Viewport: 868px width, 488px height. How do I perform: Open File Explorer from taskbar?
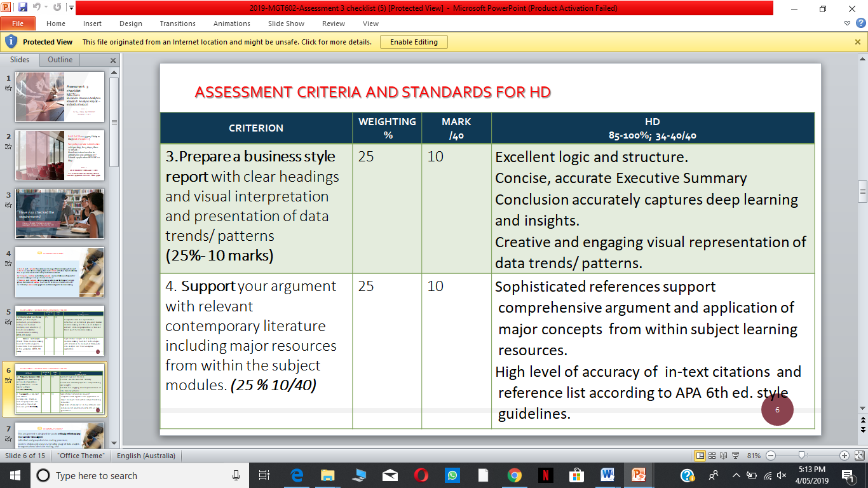click(x=328, y=475)
